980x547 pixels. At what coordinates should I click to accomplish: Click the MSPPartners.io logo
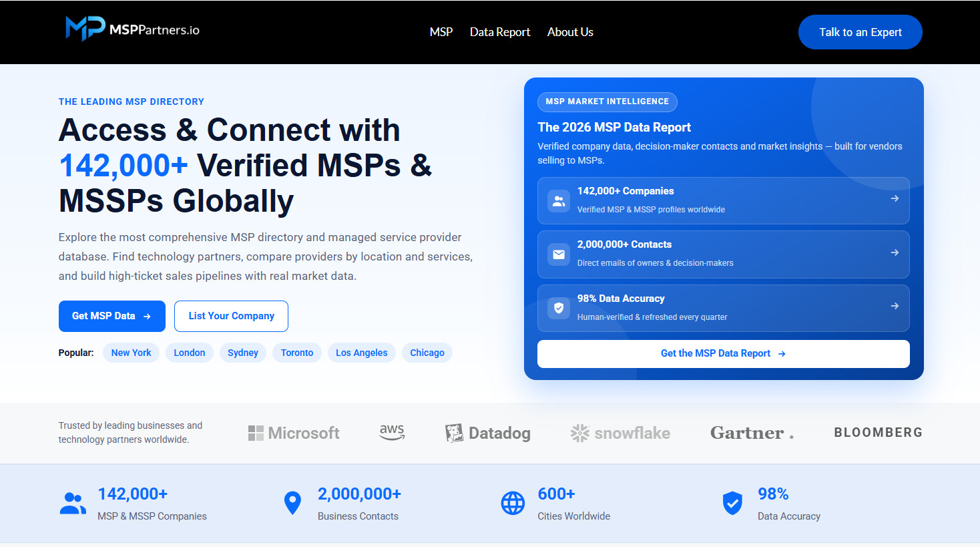[x=132, y=29]
